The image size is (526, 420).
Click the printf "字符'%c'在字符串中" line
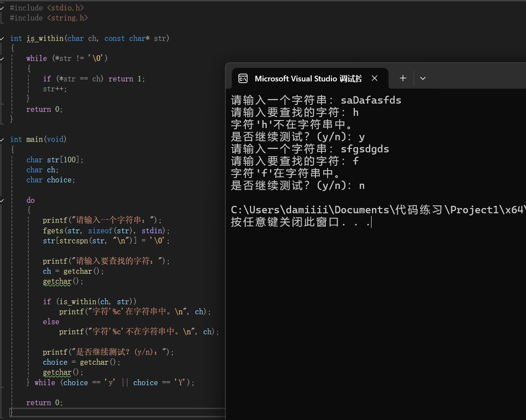[x=135, y=312]
